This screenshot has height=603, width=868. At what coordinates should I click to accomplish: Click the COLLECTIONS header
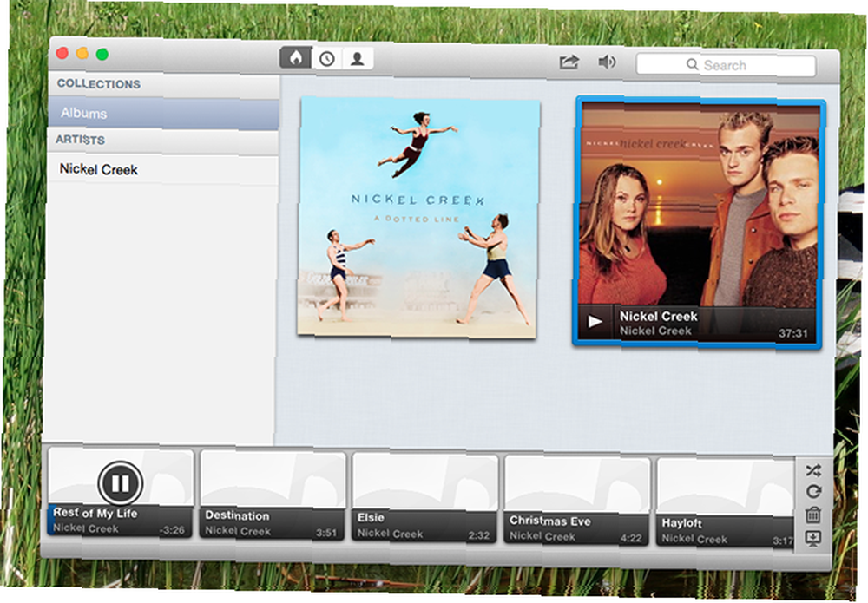(x=99, y=84)
